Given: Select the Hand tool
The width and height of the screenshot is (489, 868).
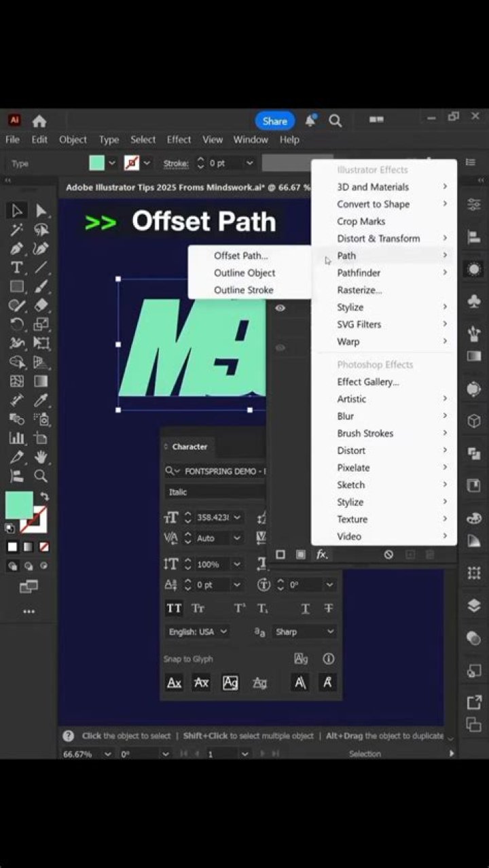Looking at the screenshot, I should (41, 457).
